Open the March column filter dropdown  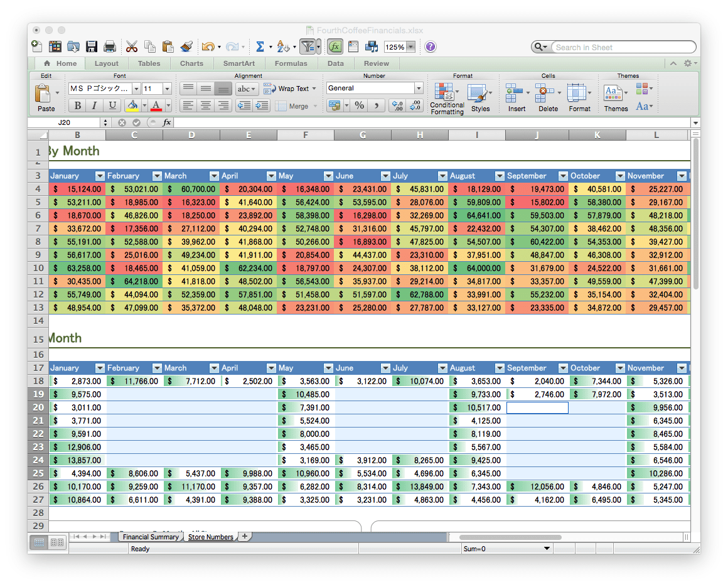click(x=214, y=176)
